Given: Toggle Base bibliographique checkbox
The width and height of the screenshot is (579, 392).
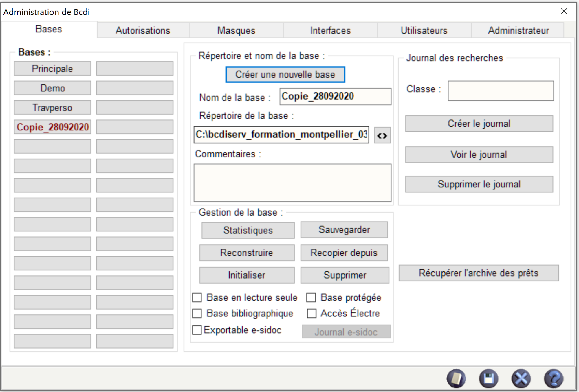Looking at the screenshot, I should 197,313.
